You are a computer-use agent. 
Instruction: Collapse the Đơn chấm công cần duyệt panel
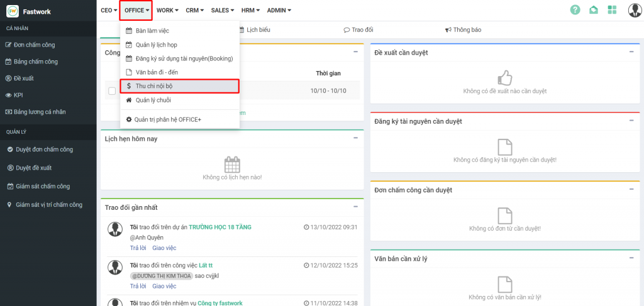point(631,189)
